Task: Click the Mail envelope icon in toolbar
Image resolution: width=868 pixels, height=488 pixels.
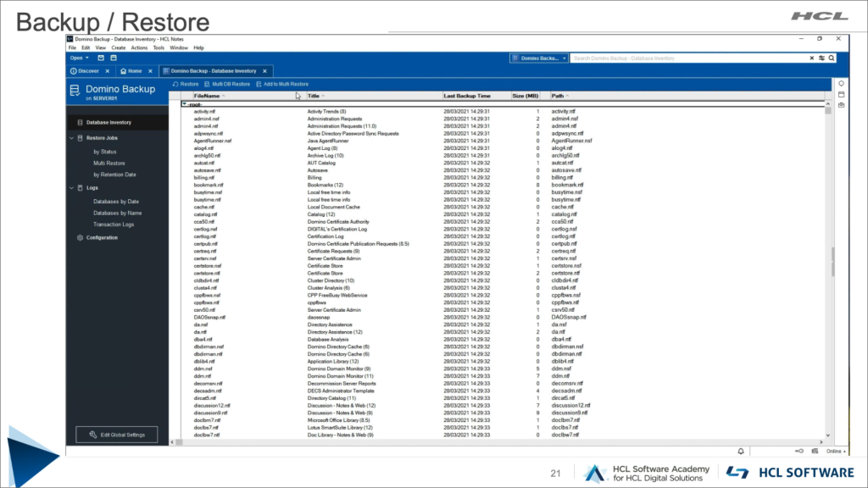Action: (x=102, y=58)
